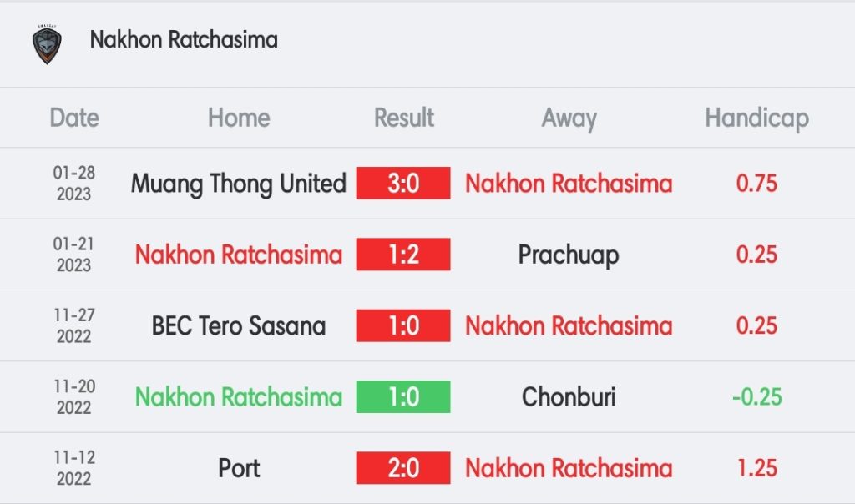This screenshot has height=504, width=855.
Task: Select the Home column header
Action: click(239, 118)
